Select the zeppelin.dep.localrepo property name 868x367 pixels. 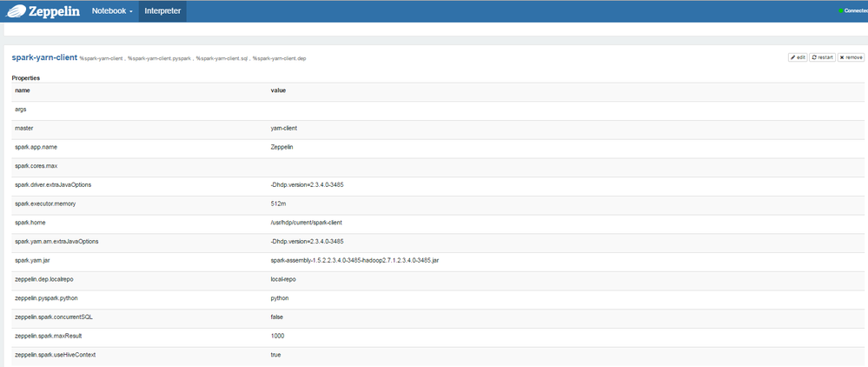click(43, 279)
